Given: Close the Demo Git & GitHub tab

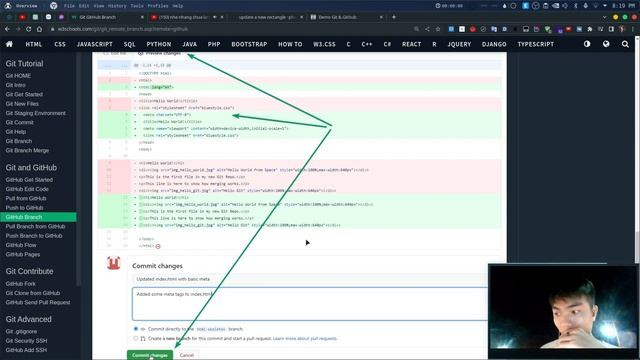Looking at the screenshot, I should click(x=381, y=17).
